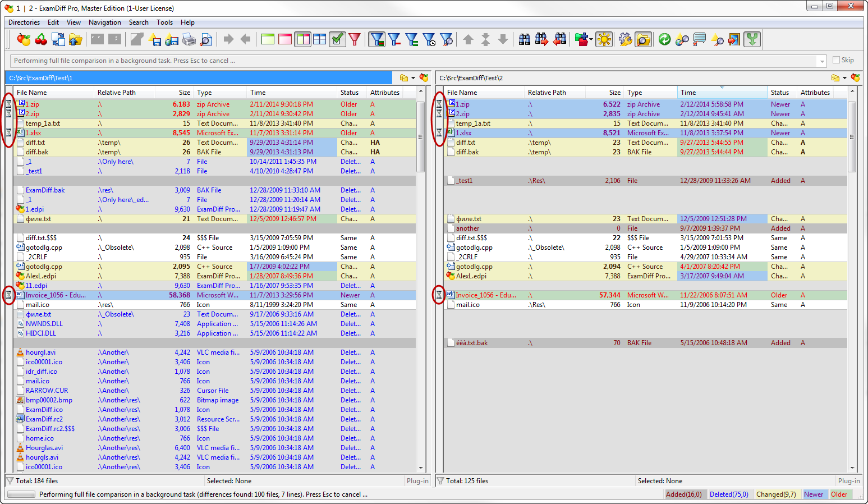Image resolution: width=868 pixels, height=504 pixels.
Task: Click the funnel with magnifier icon
Action: point(447,39)
